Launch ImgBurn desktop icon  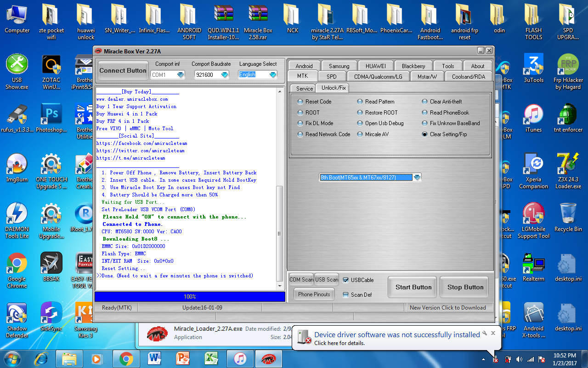click(x=17, y=168)
